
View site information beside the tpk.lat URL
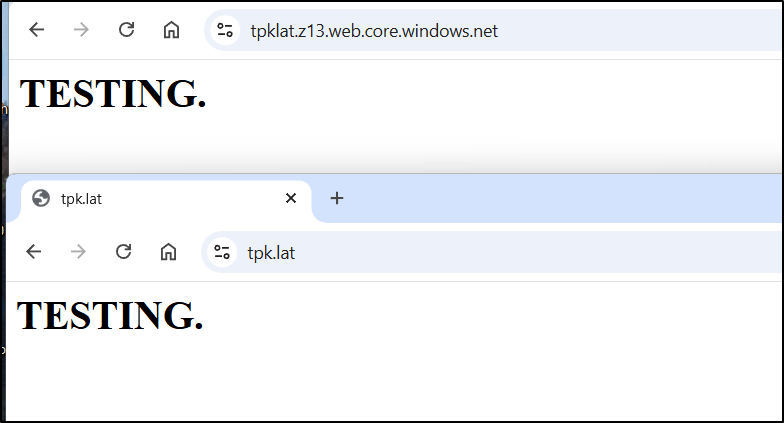(222, 253)
